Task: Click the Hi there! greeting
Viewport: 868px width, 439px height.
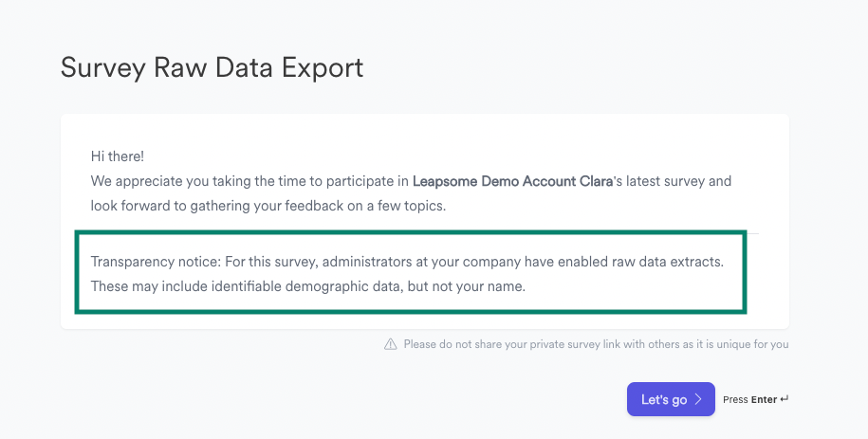Action: 118,156
